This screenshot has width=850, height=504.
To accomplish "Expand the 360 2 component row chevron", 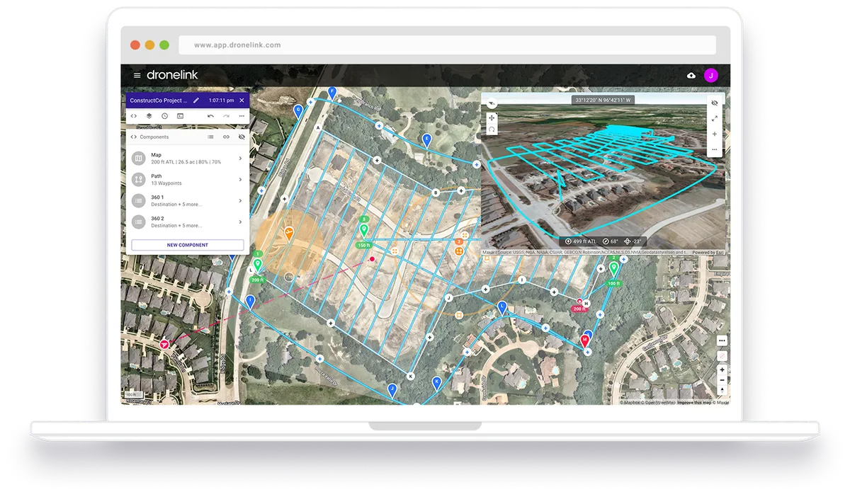I will coord(240,222).
